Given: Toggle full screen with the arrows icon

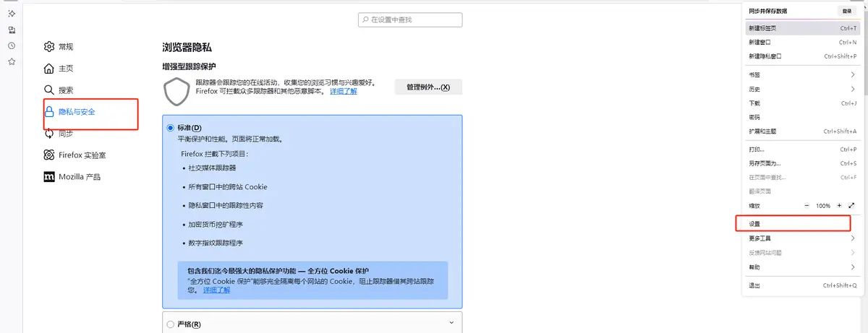Looking at the screenshot, I should [851, 206].
